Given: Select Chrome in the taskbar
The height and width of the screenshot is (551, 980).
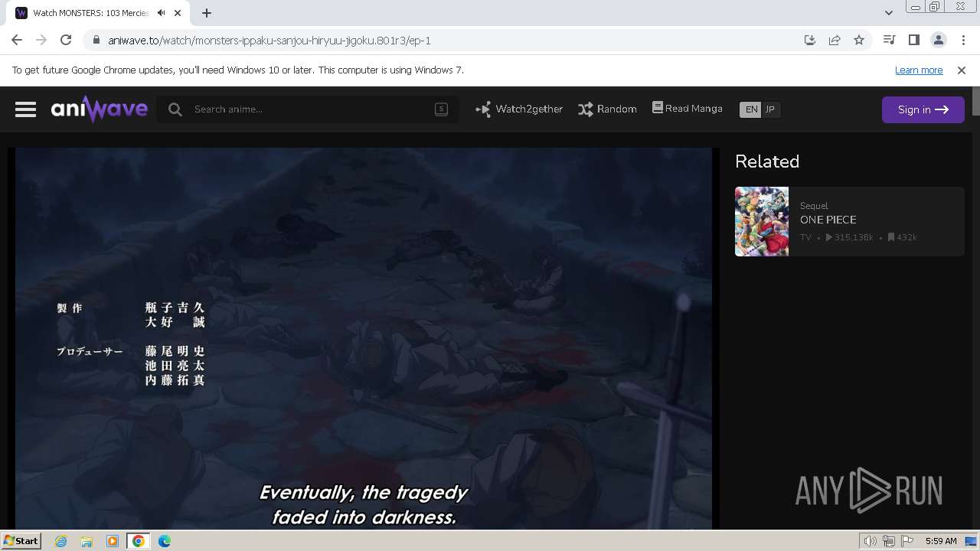Looking at the screenshot, I should pos(139,541).
